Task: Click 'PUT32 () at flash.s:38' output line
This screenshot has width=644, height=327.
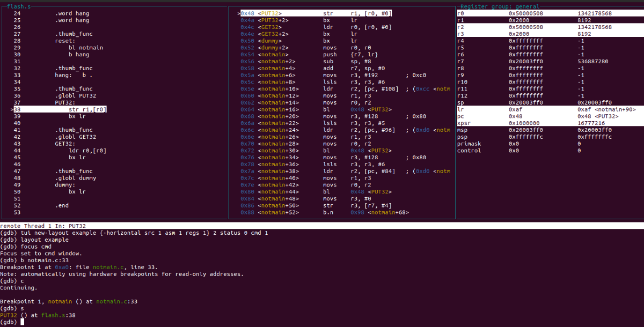Action: [38, 315]
